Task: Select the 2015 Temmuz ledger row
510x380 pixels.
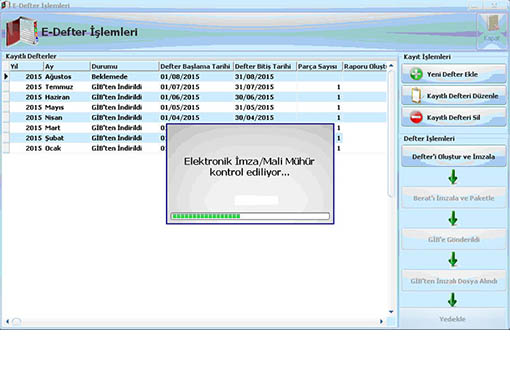Action: (195, 87)
